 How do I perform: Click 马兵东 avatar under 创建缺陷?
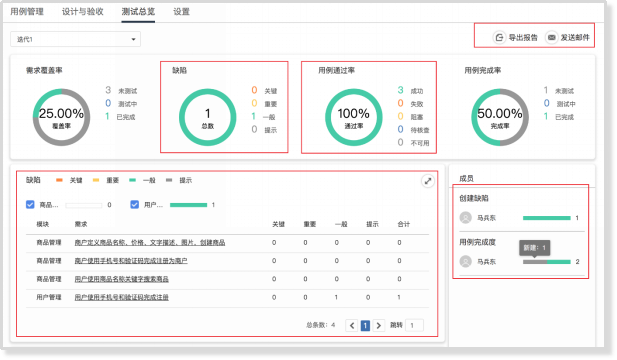(466, 218)
